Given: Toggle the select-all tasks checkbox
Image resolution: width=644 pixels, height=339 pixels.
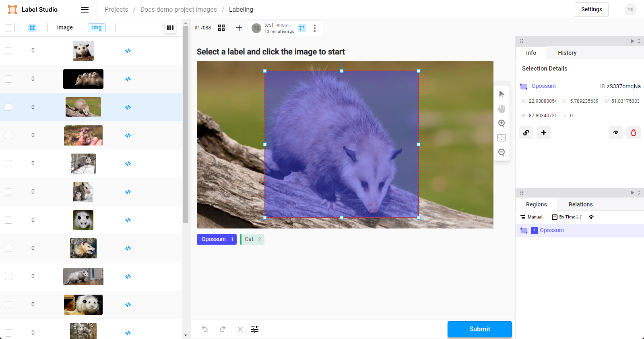Looking at the screenshot, I should [8, 28].
